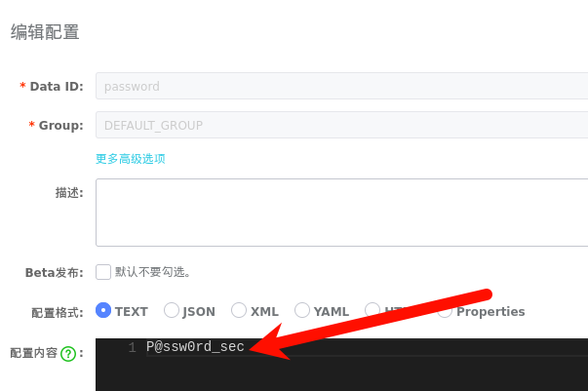Select the TEXT format radio button
Image resolution: width=588 pixels, height=391 pixels.
103,311
